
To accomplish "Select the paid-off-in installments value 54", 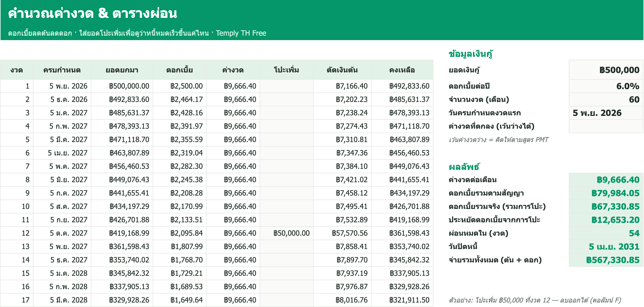I will coord(606,233).
